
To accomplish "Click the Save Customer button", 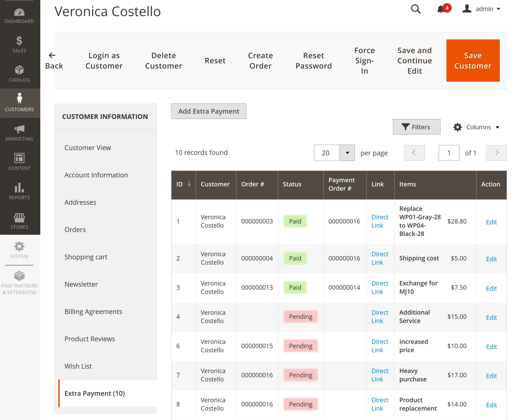I will pyautogui.click(x=473, y=61).
